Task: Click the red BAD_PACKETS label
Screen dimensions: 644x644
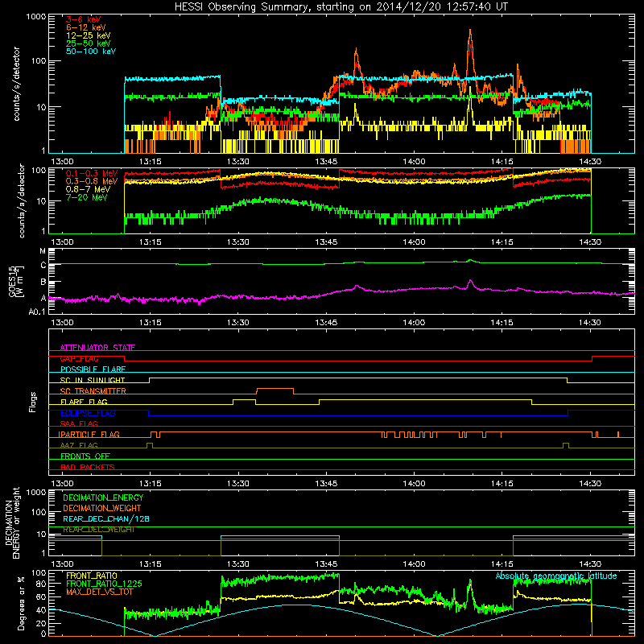Action: [88, 467]
